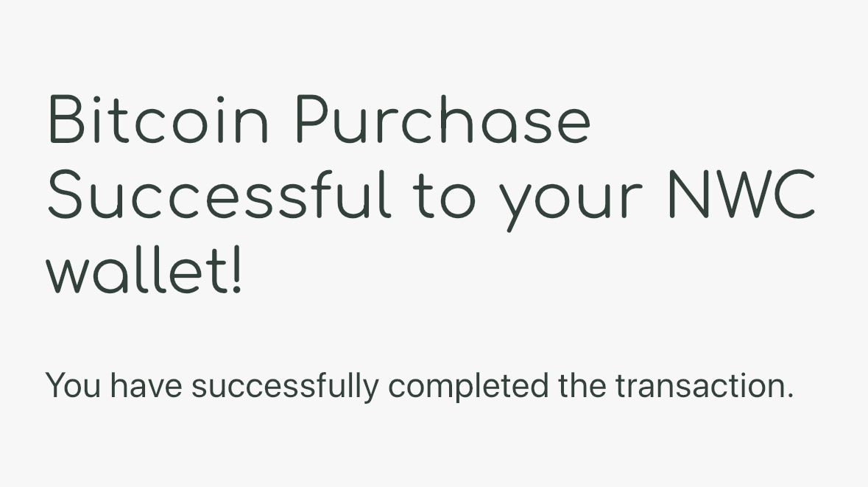The width and height of the screenshot is (868, 487).
Task: Click the "NWC" text in heading
Action: [742, 195]
